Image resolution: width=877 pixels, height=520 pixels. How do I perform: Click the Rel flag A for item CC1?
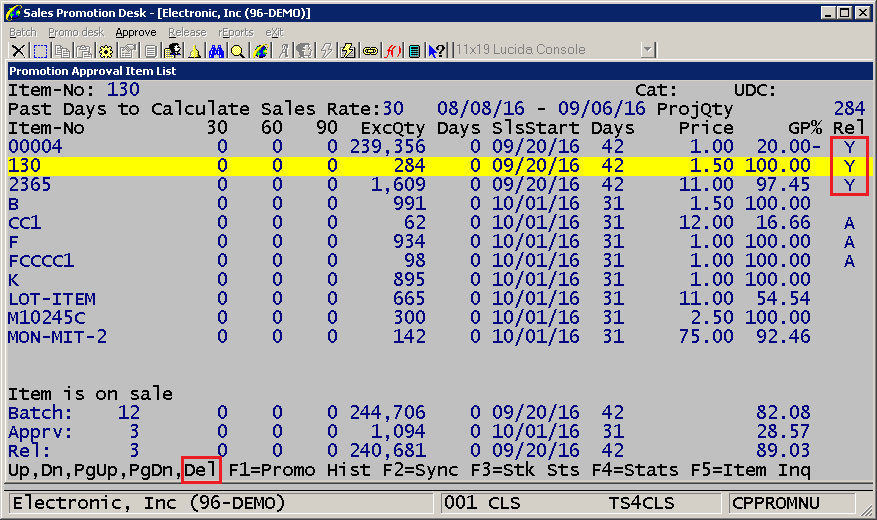[850, 223]
